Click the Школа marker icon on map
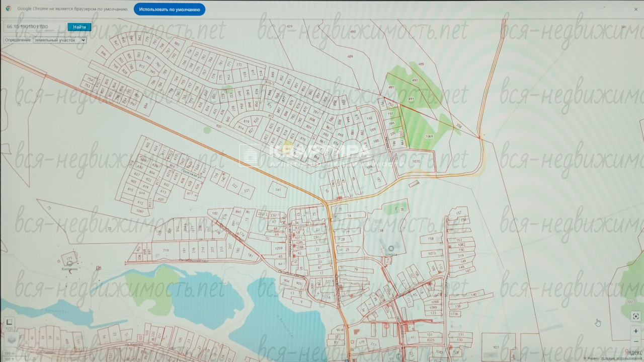 coord(391,248)
